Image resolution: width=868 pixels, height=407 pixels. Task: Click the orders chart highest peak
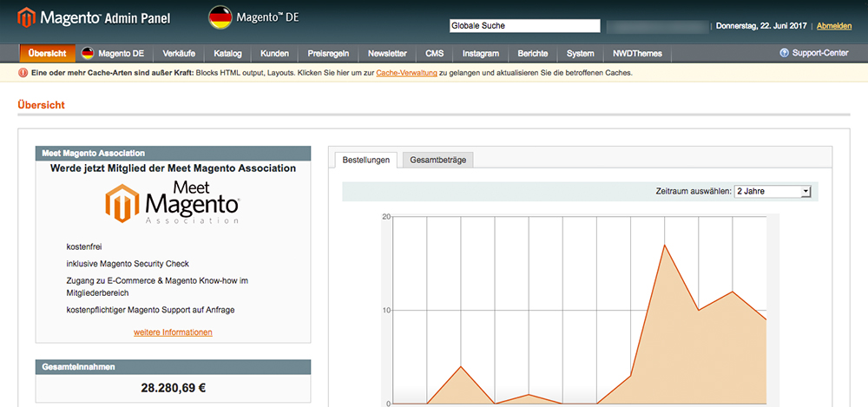[664, 245]
